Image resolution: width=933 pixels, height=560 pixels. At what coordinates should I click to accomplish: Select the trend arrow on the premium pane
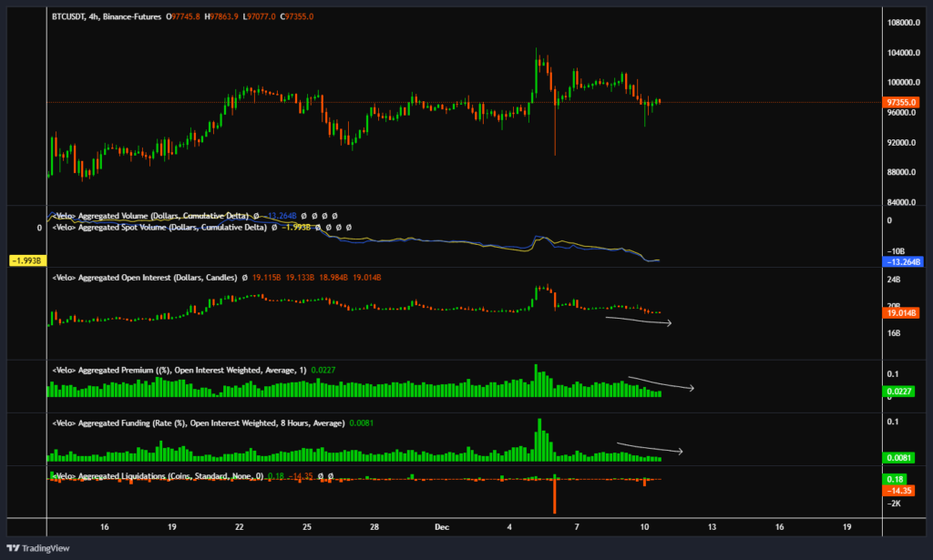[x=660, y=382]
